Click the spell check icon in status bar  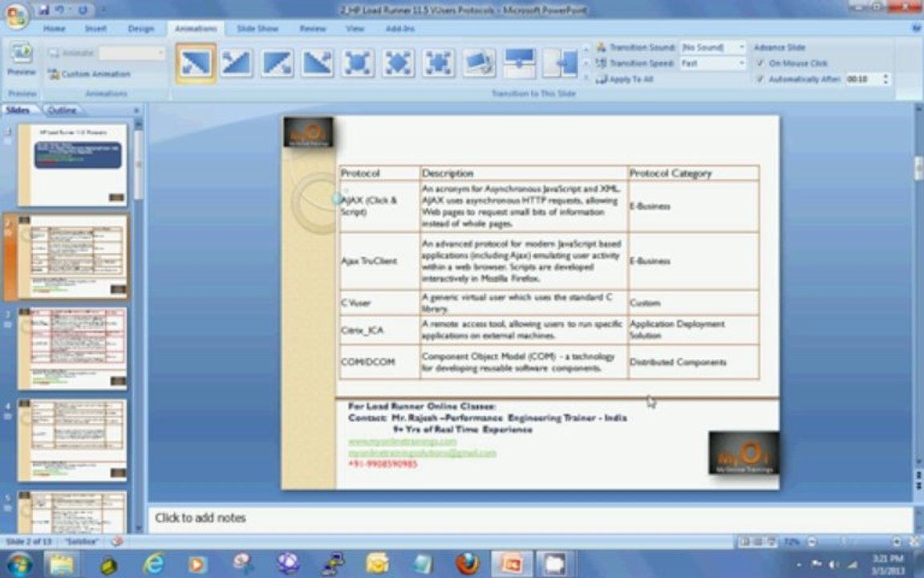[117, 541]
